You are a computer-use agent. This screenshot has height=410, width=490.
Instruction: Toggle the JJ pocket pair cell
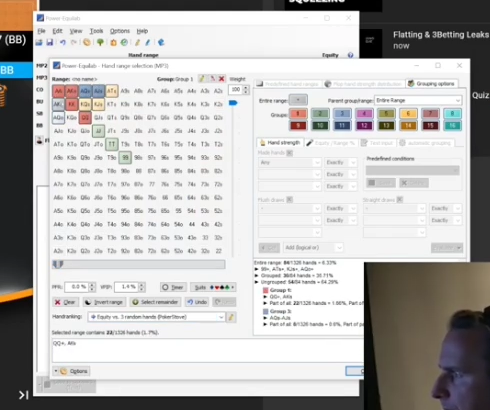[x=98, y=131]
